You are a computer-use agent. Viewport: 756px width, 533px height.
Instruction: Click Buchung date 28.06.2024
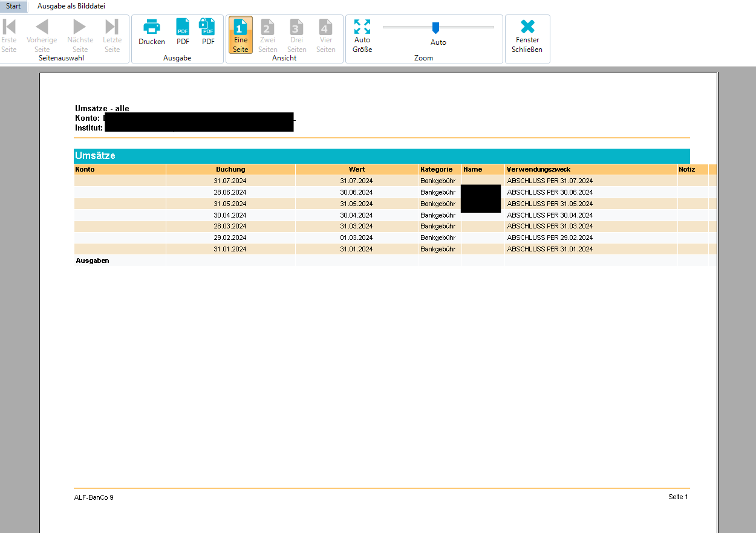230,192
